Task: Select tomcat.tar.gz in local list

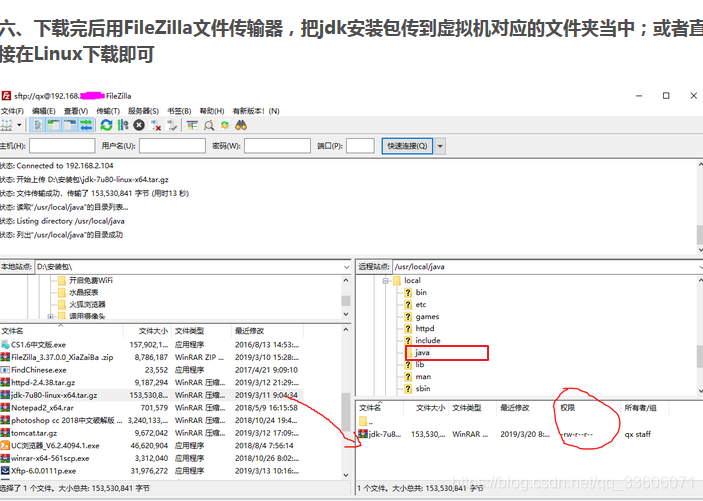Action: (x=152, y=433)
